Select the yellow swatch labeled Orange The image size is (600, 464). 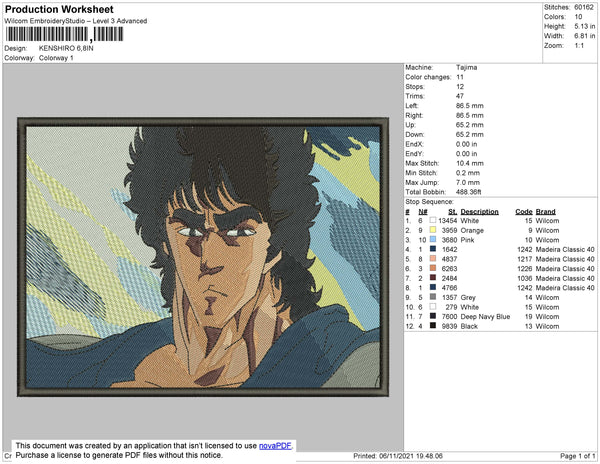pyautogui.click(x=433, y=230)
